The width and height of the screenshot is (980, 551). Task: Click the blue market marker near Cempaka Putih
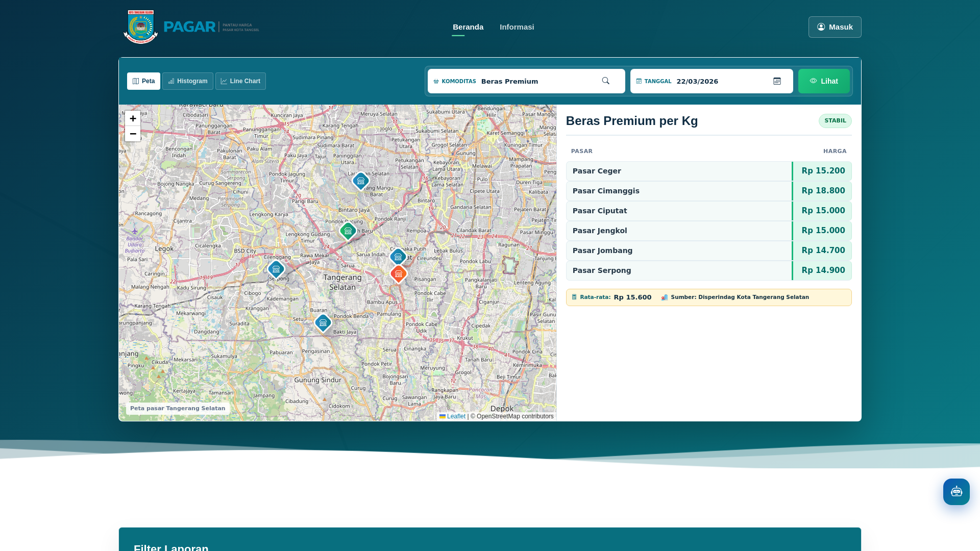tap(398, 257)
